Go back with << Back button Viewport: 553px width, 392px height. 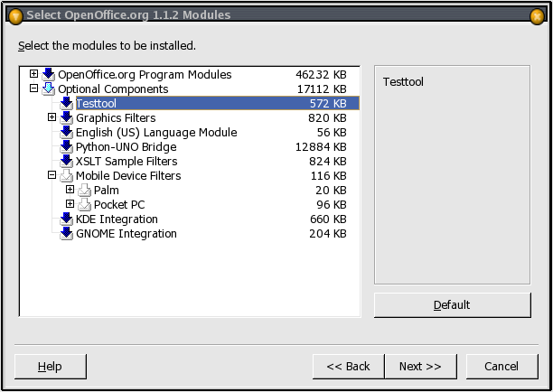tap(348, 367)
